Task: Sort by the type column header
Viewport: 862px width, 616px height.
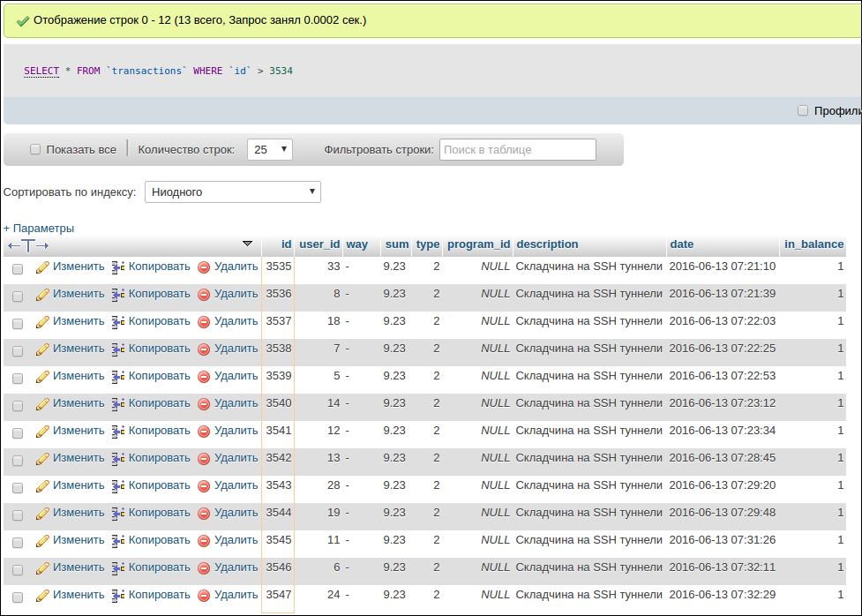Action: click(428, 244)
